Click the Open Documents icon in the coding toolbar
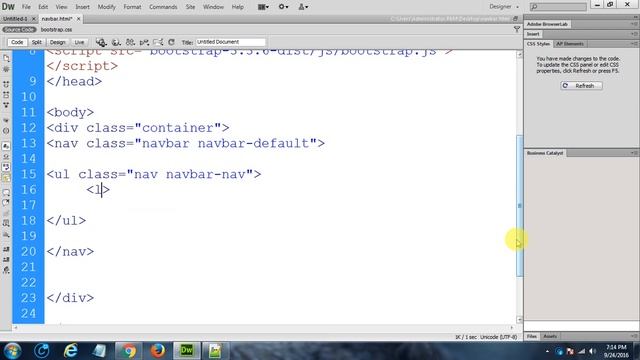The width and height of the screenshot is (640, 360). click(x=6, y=58)
